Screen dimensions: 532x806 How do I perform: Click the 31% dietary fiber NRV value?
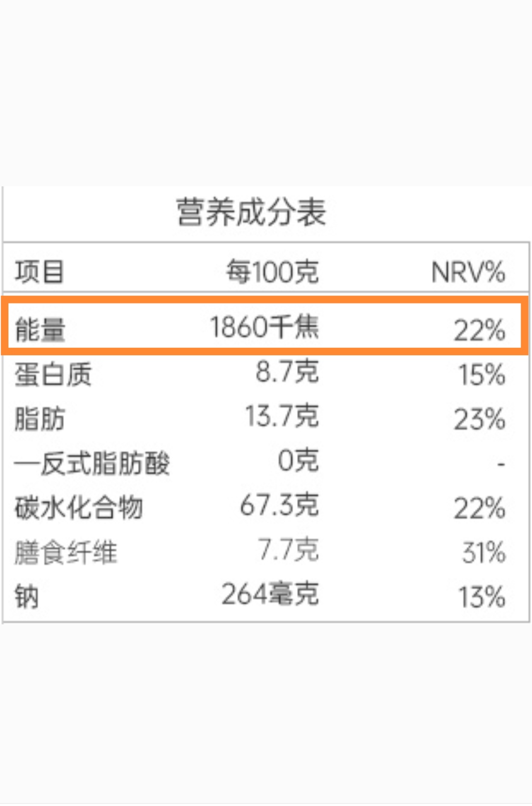coord(483,552)
